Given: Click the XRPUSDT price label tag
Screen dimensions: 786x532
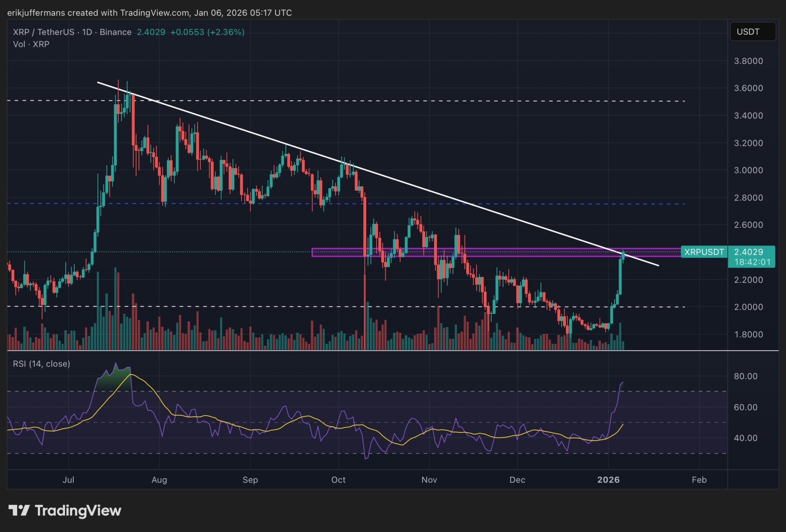Looking at the screenshot, I should click(704, 252).
